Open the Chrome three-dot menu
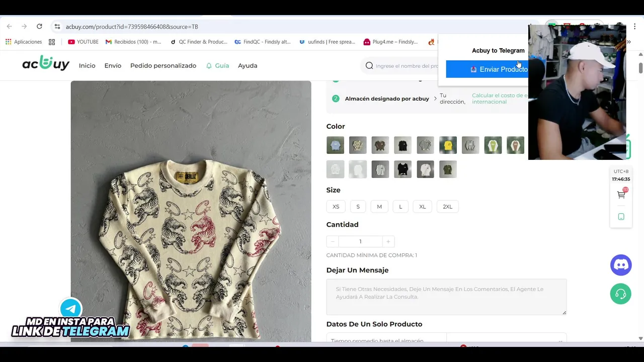 [635, 27]
